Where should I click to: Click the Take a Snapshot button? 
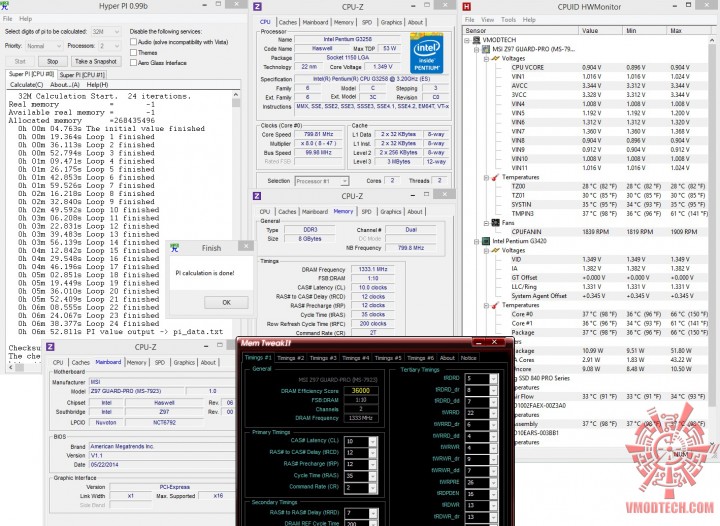point(96,62)
